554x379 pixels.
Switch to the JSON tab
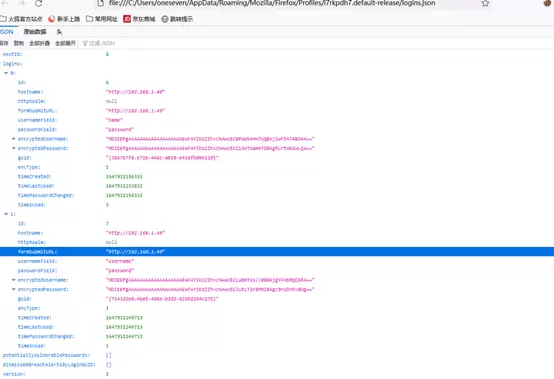coord(7,32)
